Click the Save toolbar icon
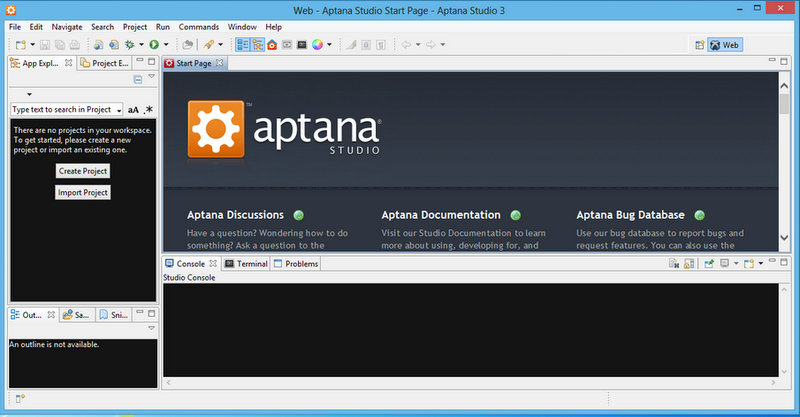Image resolution: width=800 pixels, height=417 pixels. 45,45
